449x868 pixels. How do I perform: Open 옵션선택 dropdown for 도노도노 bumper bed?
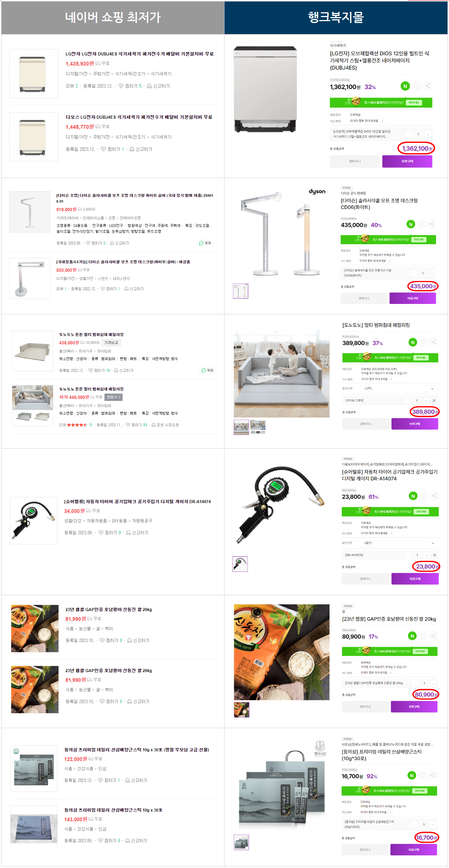[398, 389]
